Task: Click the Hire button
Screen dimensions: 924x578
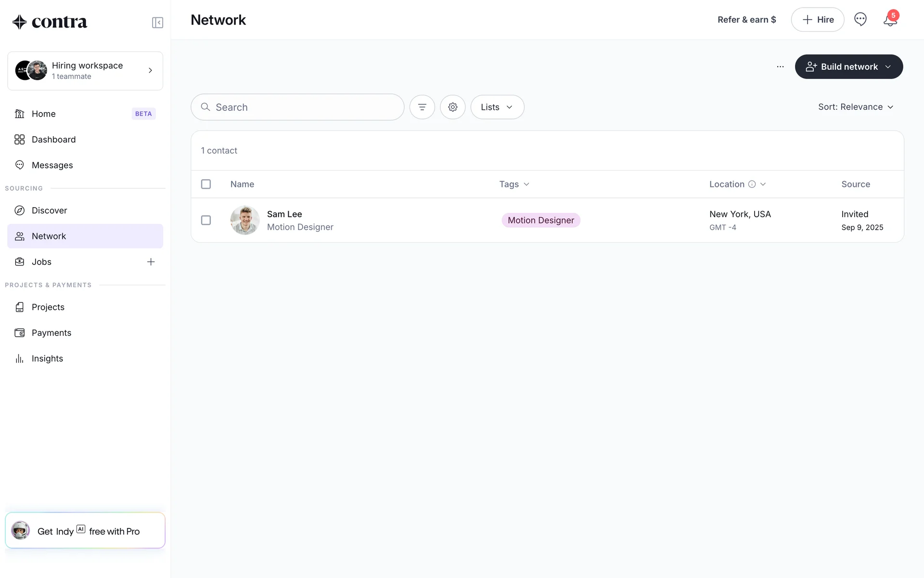Action: [x=817, y=20]
